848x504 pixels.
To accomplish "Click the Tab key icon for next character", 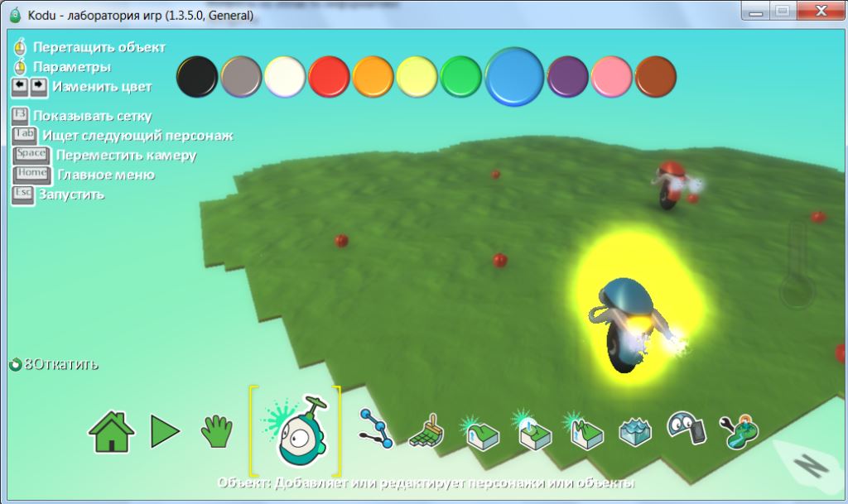I will pyautogui.click(x=24, y=136).
